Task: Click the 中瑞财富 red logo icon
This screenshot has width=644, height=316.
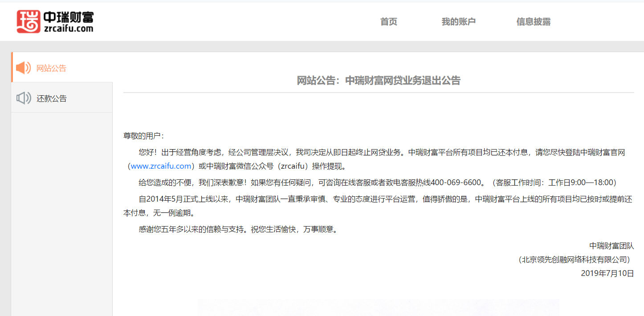Action: click(x=29, y=21)
